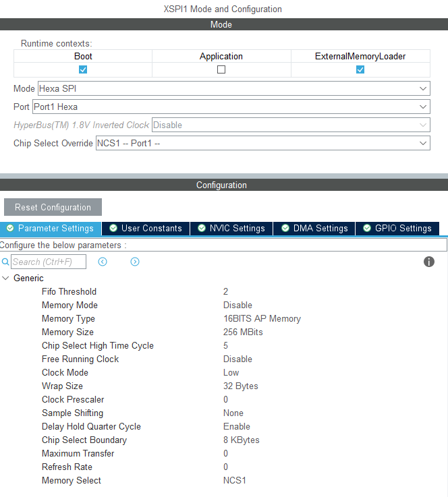Viewport: 448px width, 497px height.
Task: Enable the Application runtime context checkbox
Action: 221,69
